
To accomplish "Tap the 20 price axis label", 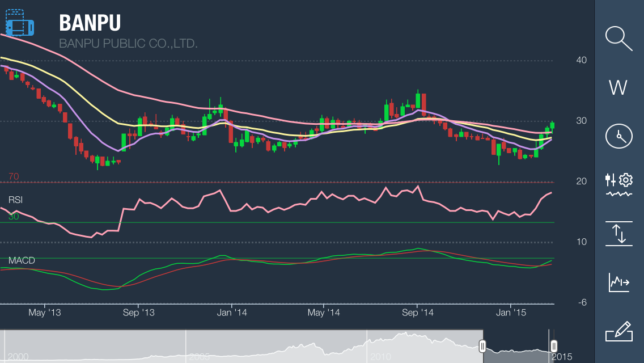I will tap(581, 181).
